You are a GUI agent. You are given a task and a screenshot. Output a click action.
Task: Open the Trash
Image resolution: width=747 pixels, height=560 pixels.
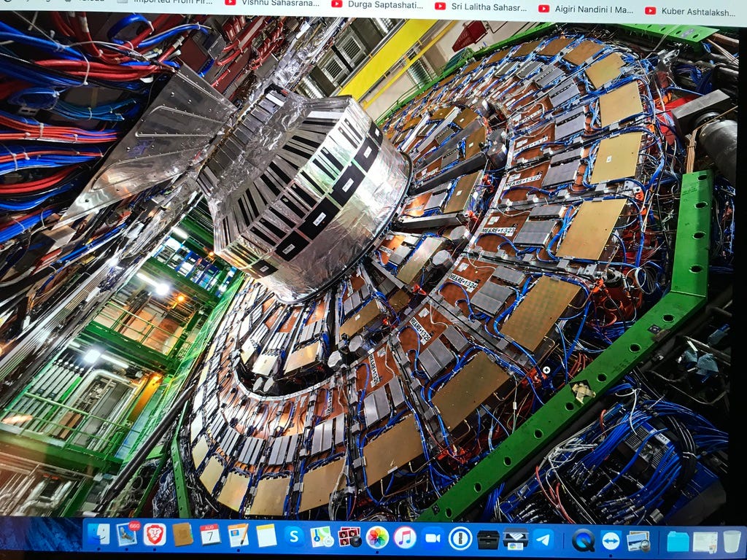pos(732,542)
